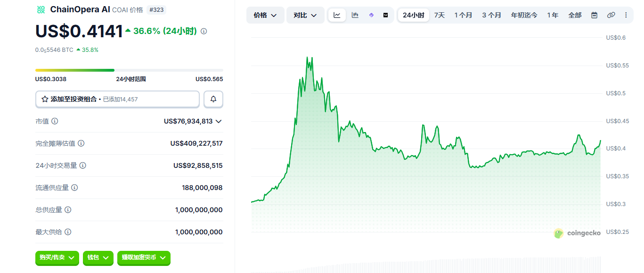Click the price alert bell icon
This screenshot has width=644, height=273.
pos(213,99)
